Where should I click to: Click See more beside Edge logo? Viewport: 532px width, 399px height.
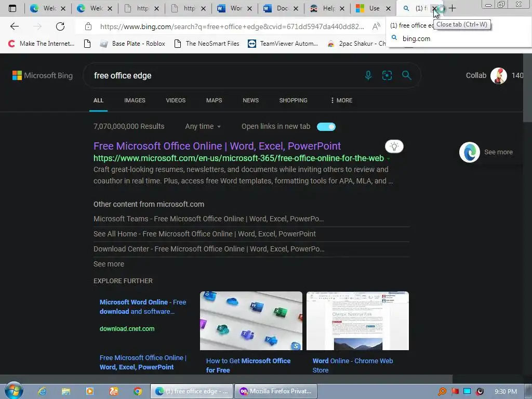pyautogui.click(x=498, y=152)
